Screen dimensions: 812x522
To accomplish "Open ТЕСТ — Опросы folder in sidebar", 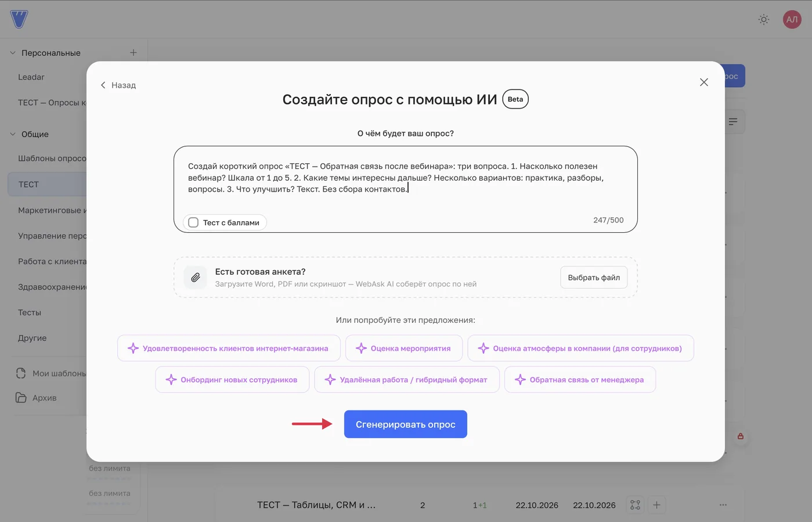I will point(52,103).
